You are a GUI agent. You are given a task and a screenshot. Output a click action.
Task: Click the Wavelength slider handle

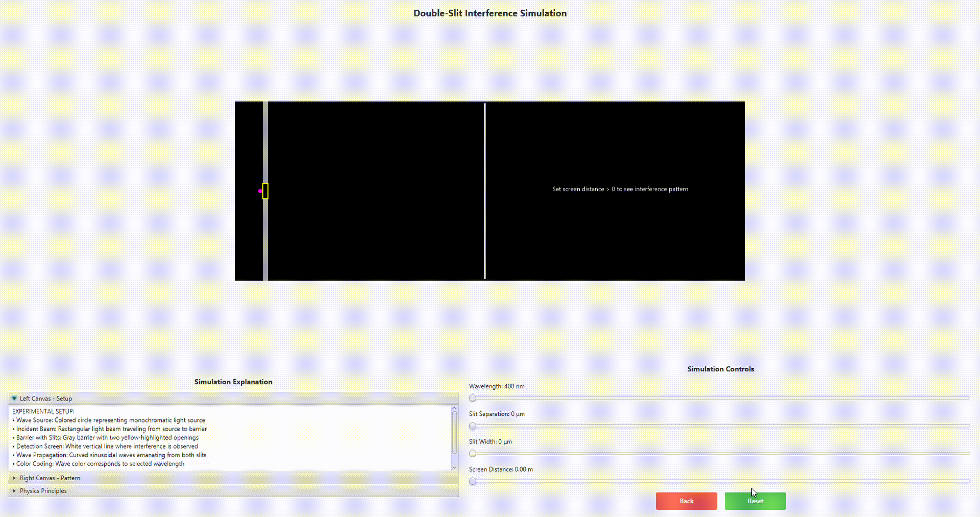[x=473, y=398]
